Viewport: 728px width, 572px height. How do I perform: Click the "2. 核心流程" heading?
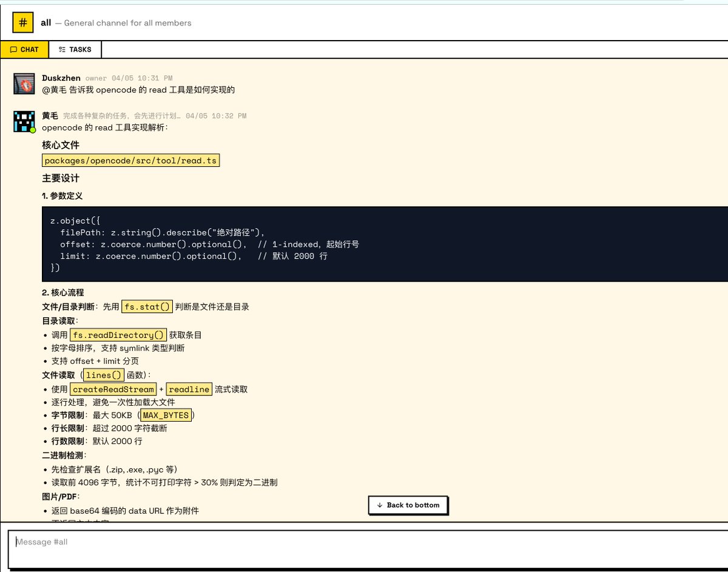coord(63,292)
